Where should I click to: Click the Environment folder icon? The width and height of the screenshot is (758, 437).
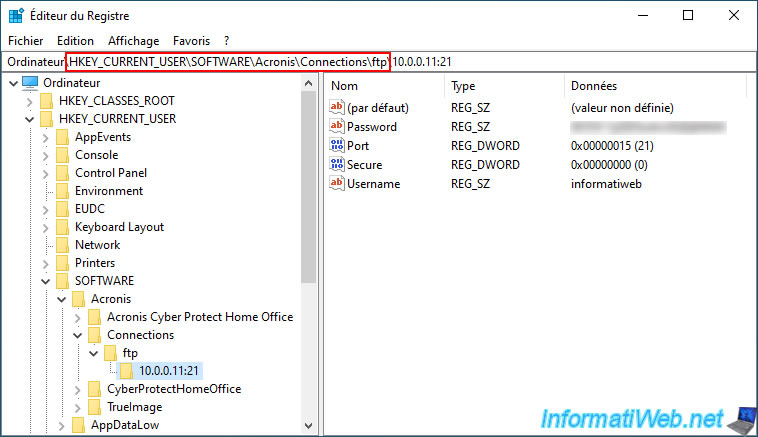pos(62,191)
